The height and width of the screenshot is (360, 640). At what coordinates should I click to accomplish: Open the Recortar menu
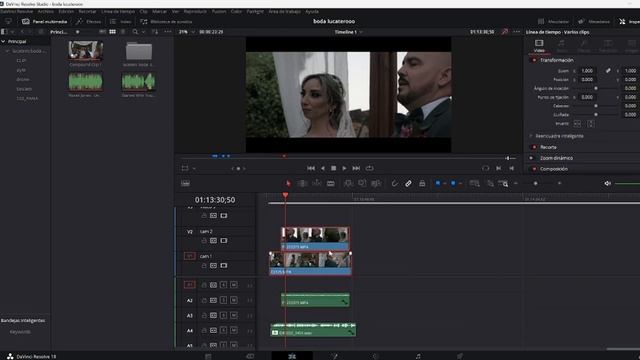tap(87, 11)
